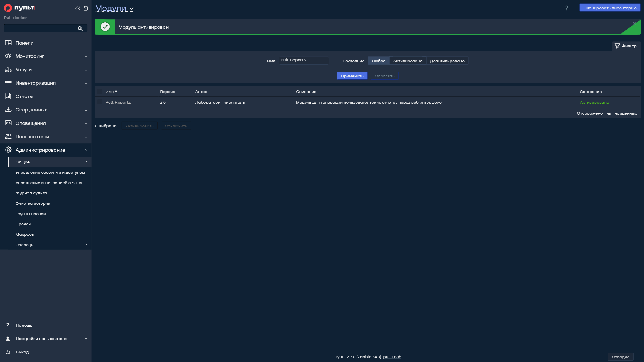This screenshot has height=362, width=644.
Task: Expand the Очередь submenu arrow
Action: [x=86, y=244]
